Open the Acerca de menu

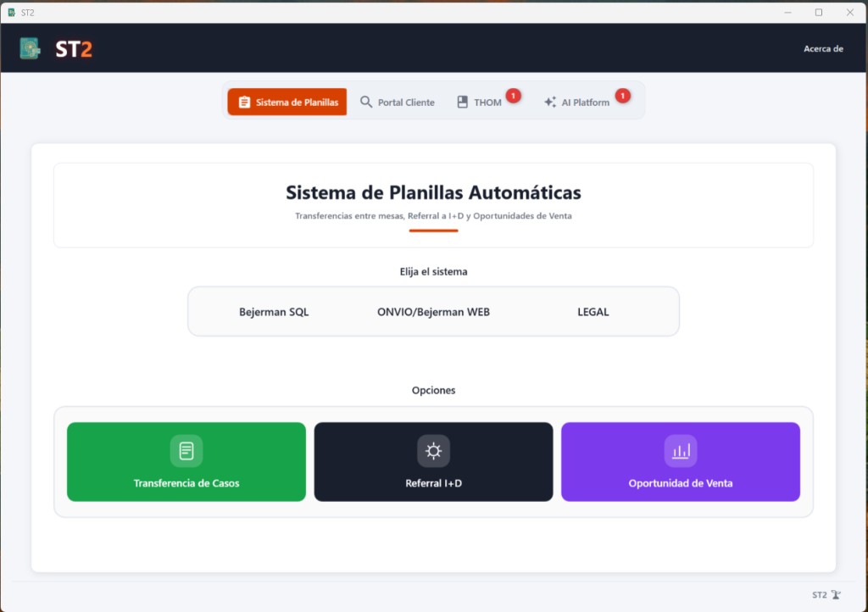pyautogui.click(x=823, y=48)
